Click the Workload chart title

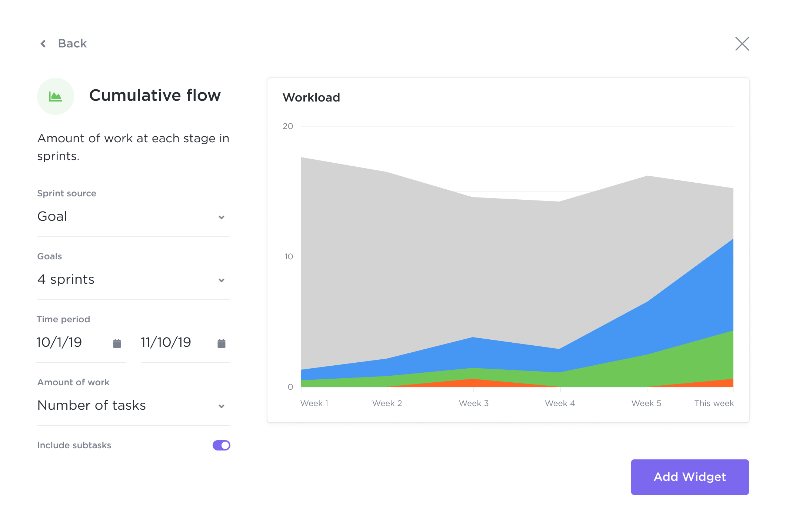(x=311, y=97)
